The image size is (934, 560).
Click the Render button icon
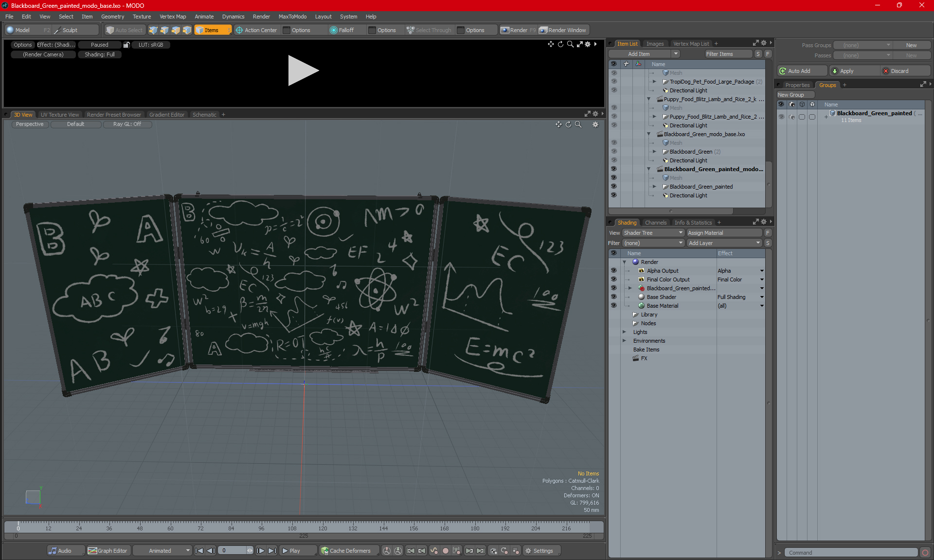pos(505,30)
